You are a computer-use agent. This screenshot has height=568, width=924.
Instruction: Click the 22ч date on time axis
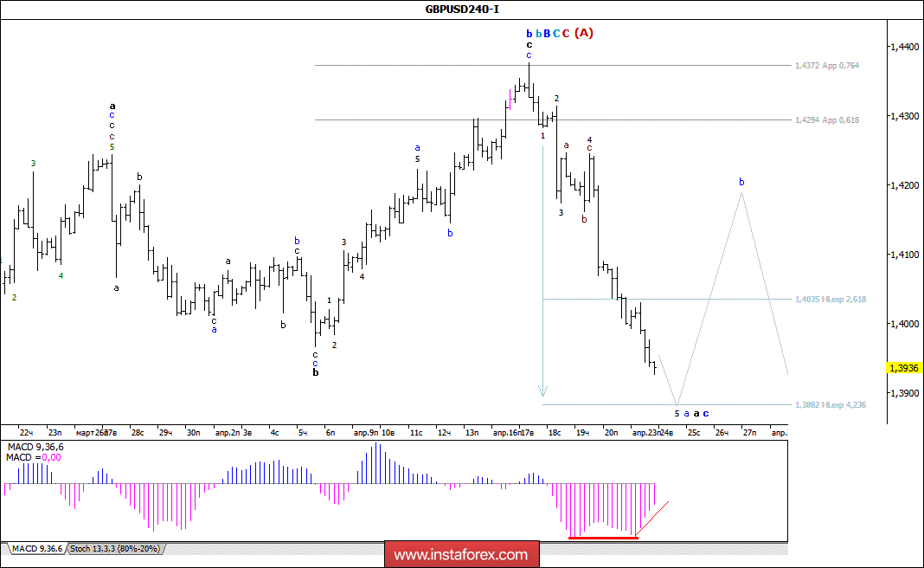(x=26, y=432)
